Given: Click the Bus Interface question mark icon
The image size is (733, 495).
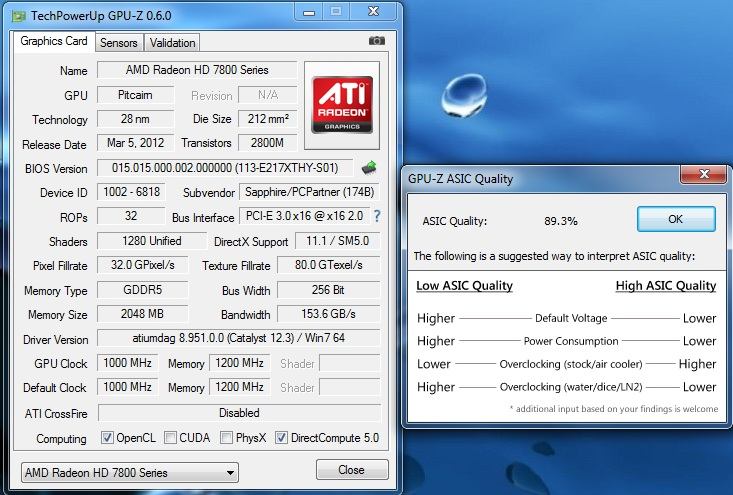Looking at the screenshot, I should [377, 216].
